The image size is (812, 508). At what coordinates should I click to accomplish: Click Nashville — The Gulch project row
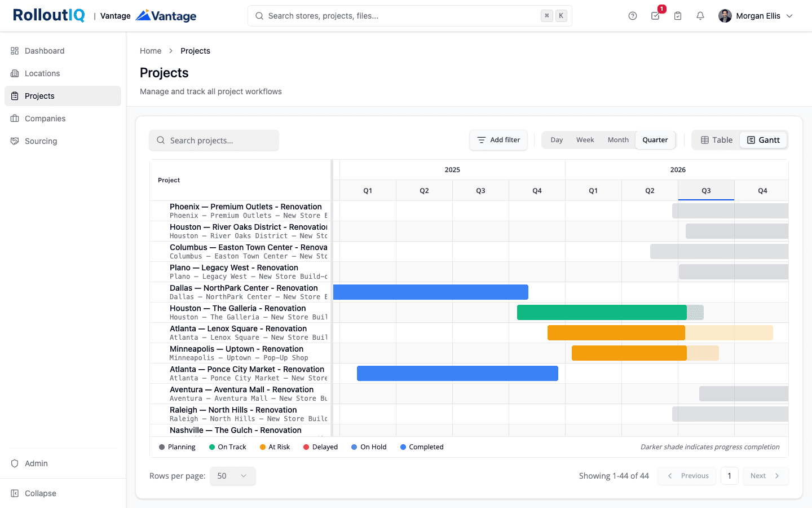[x=240, y=431]
